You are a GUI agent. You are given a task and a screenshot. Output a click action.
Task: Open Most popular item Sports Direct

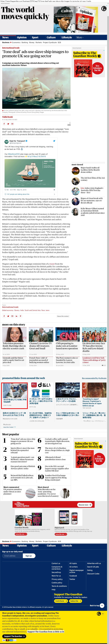(x=23, y=450)
